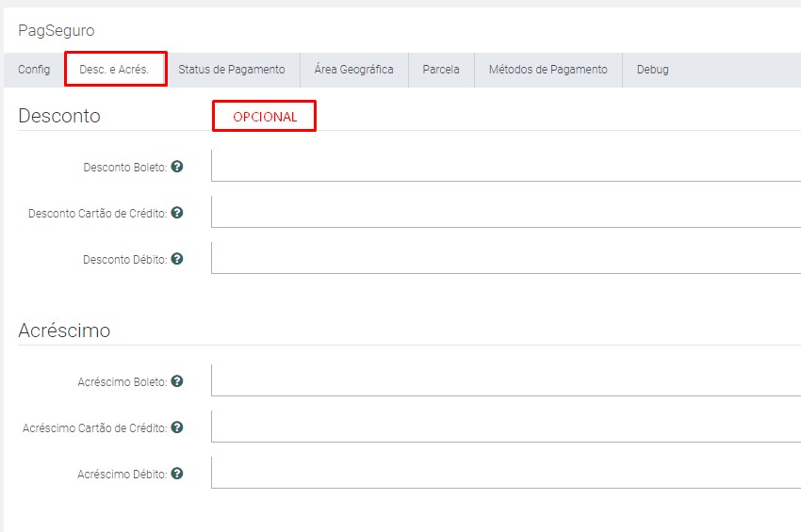Click help icon beside Acréscimo Cartão de Crédito
Screen dimensions: 801x532
[x=176, y=427]
